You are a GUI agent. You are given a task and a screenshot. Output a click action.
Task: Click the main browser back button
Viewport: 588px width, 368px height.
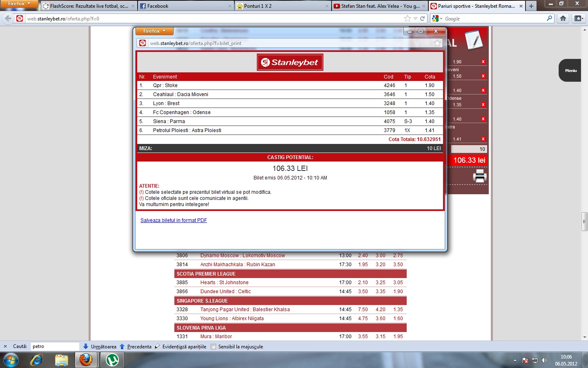tap(8, 18)
